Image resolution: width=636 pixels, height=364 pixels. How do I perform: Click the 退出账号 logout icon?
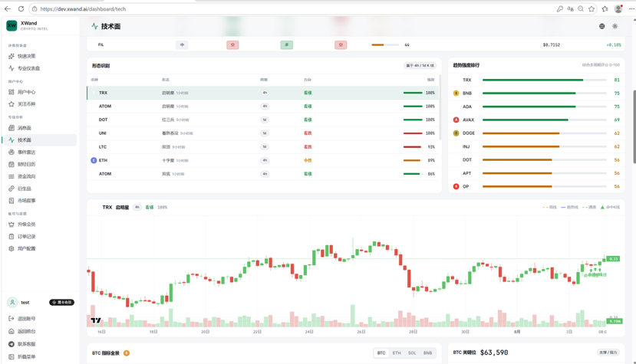(12, 319)
